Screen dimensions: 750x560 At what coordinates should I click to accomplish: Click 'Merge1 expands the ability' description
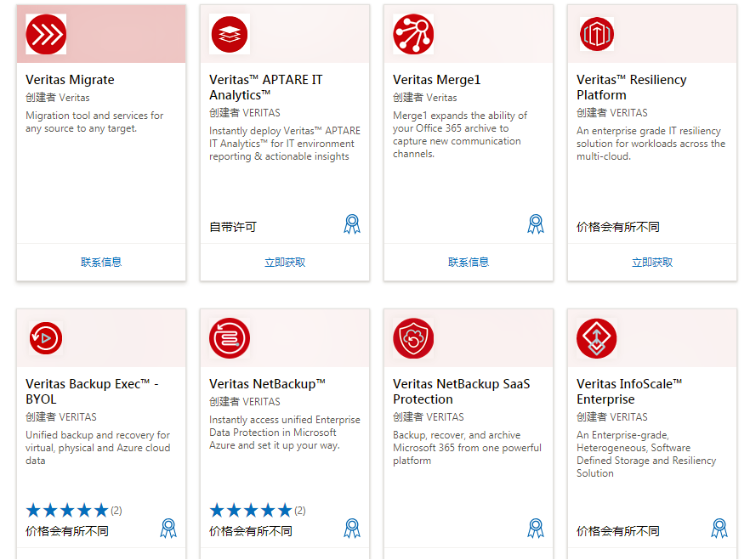click(460, 135)
